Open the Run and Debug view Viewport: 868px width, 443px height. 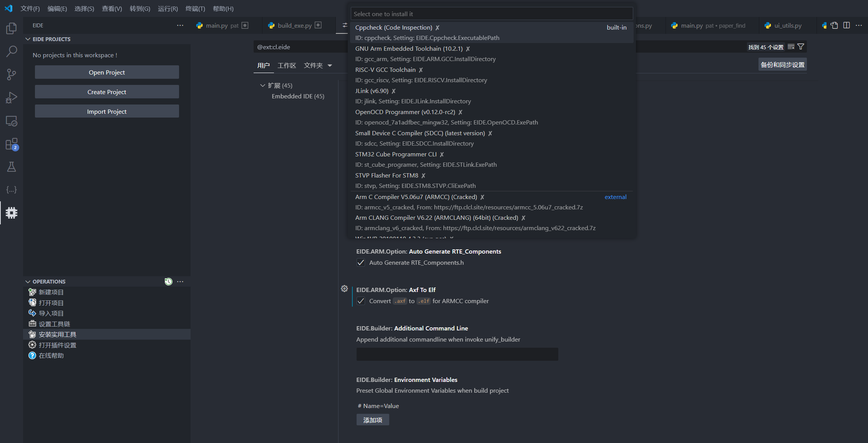click(x=12, y=97)
